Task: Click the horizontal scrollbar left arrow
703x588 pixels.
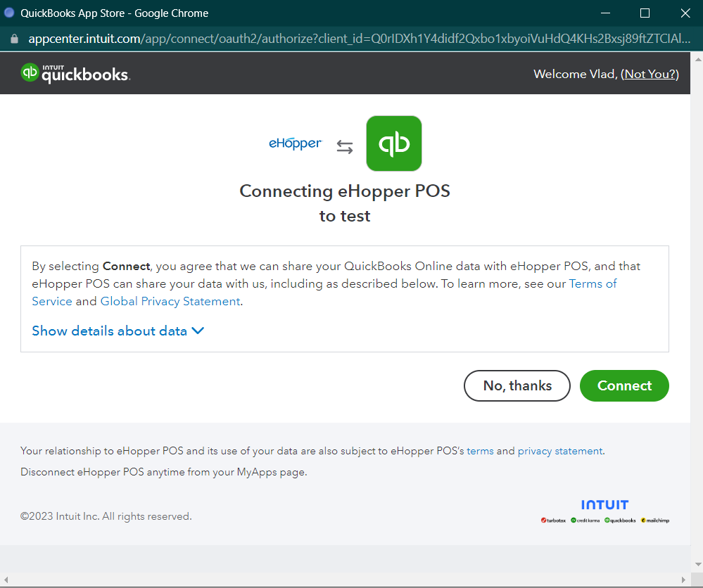Action: (6, 580)
